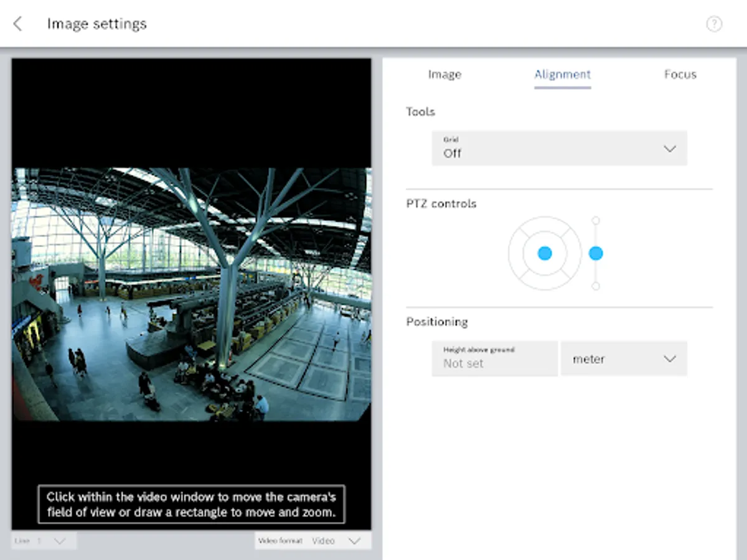
Task: Click the 'Tools' section heading
Action: coord(421,112)
